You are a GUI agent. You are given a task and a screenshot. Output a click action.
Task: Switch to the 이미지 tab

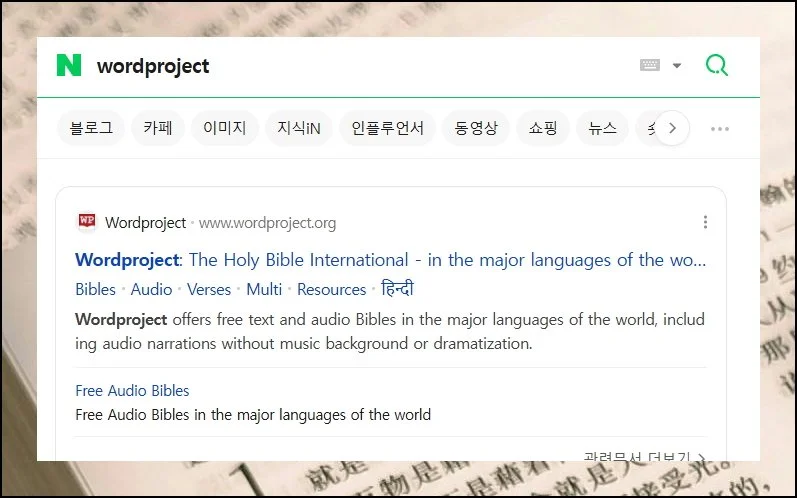224,128
